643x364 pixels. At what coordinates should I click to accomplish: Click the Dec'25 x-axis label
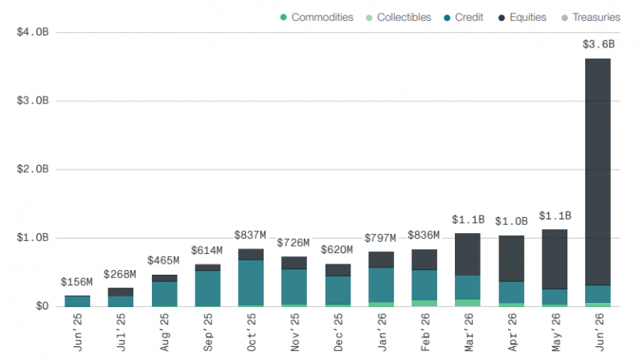coord(338,332)
